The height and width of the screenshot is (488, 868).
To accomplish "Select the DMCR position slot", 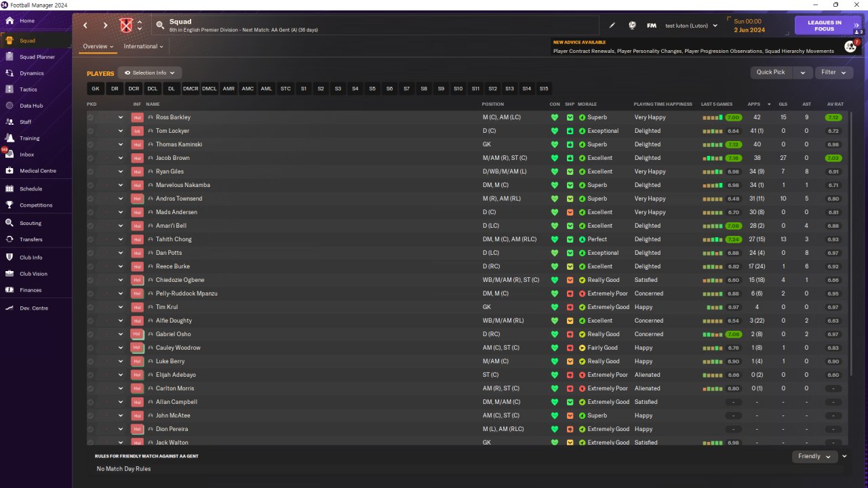I will click(x=191, y=89).
